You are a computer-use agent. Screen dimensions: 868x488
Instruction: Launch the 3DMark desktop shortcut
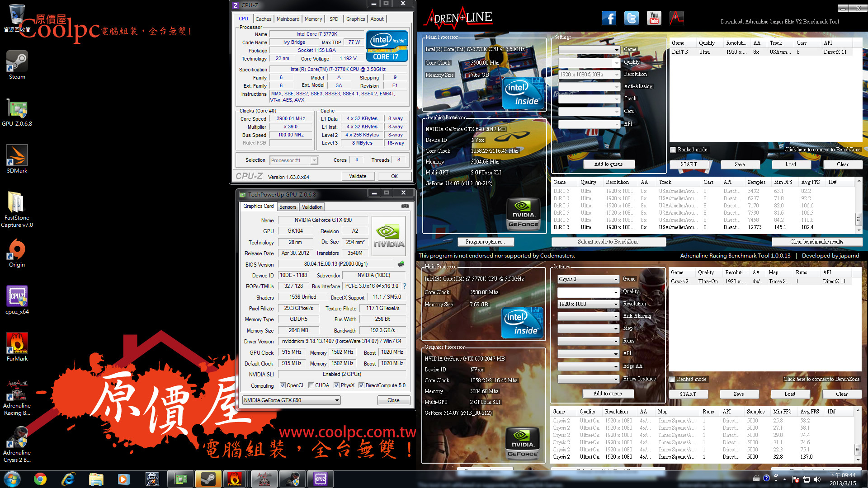pyautogui.click(x=17, y=159)
